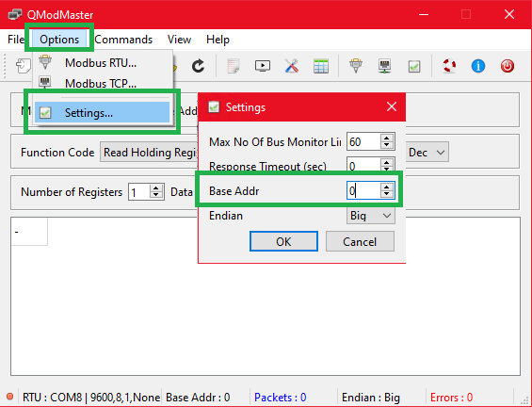The height and width of the screenshot is (407, 532).
Task: Click the Max Bus Monitor Lines field showing 60
Action: click(363, 141)
